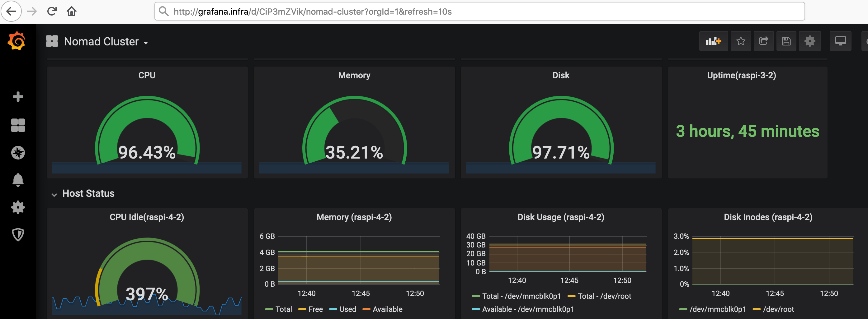
Task: Click the 97.71% Disk gauge value
Action: [x=561, y=152]
